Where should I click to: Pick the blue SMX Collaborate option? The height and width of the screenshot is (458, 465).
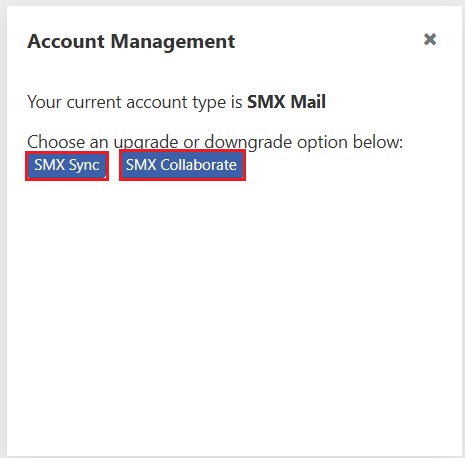(x=182, y=165)
